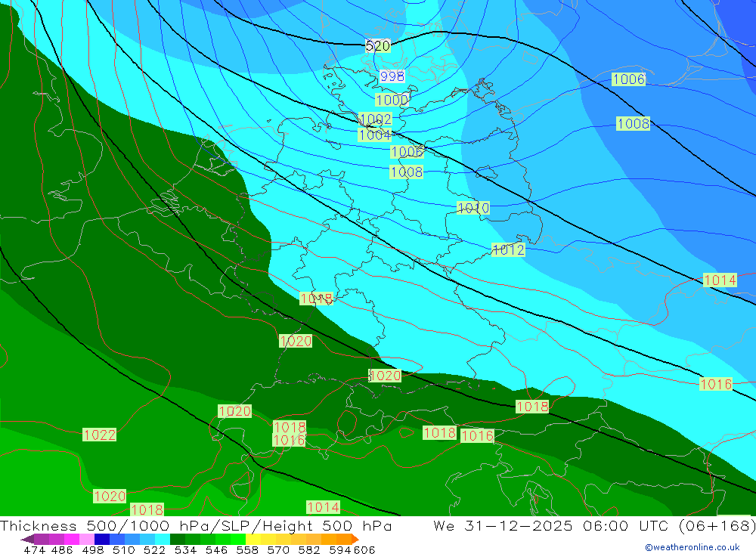The image size is (756, 554).
Task: Click the 474 legend value
Action: coord(34,549)
